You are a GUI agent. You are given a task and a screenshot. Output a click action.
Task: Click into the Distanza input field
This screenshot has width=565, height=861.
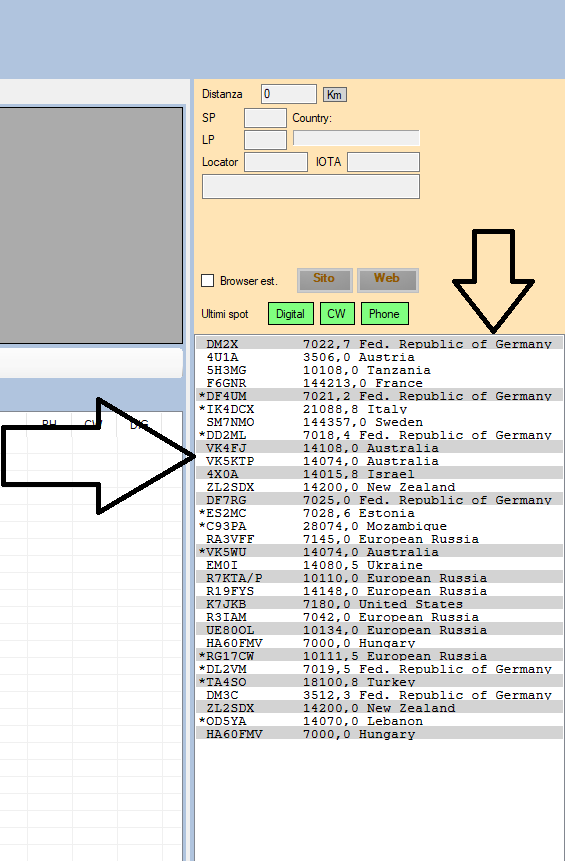pyautogui.click(x=289, y=94)
